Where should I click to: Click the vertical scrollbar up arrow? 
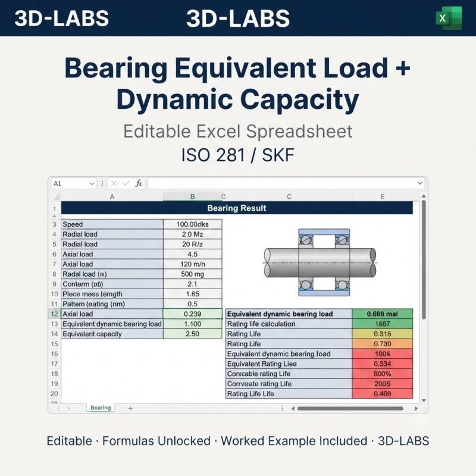coord(424,196)
